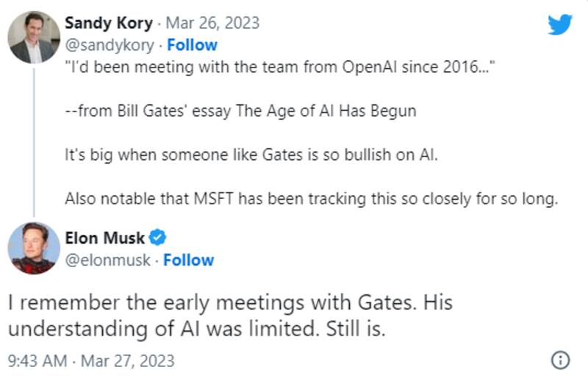588x381 pixels.
Task: Click the line "It's big when someone like Gates"
Action: pyautogui.click(x=251, y=156)
